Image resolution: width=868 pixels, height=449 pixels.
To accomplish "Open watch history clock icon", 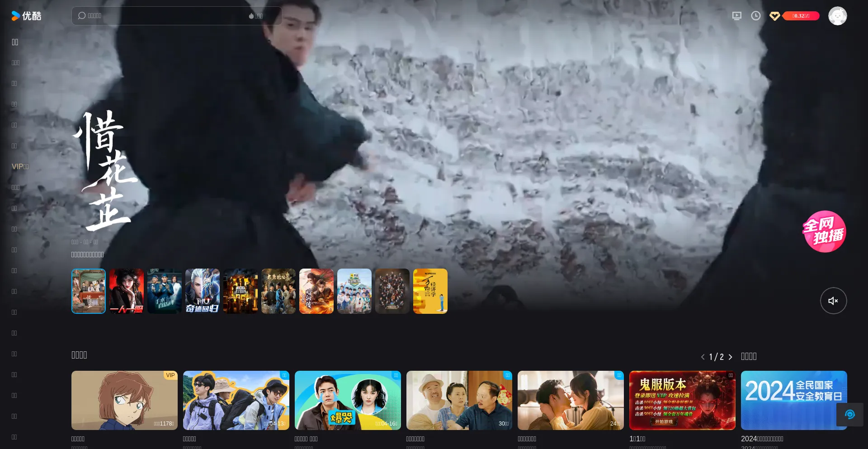I will (x=756, y=16).
